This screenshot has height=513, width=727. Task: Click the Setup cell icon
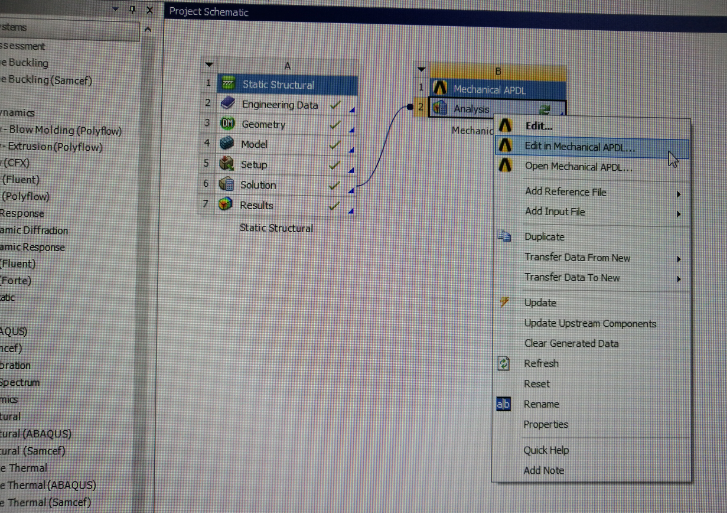pos(226,163)
